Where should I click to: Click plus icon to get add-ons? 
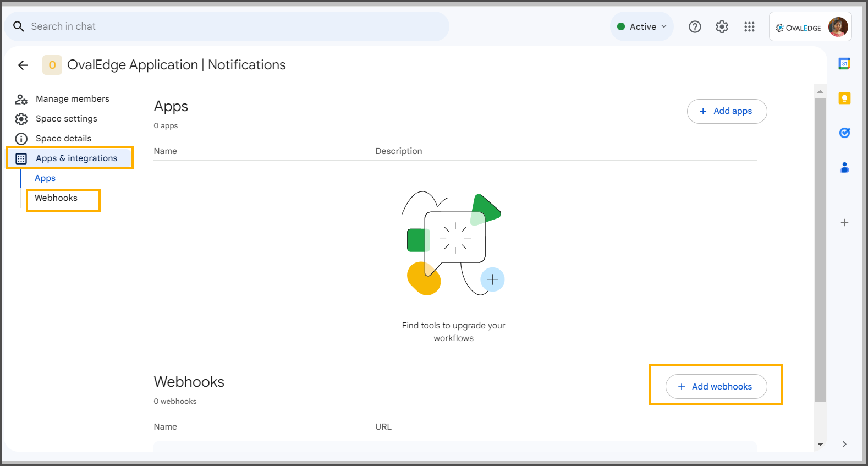pyautogui.click(x=844, y=223)
